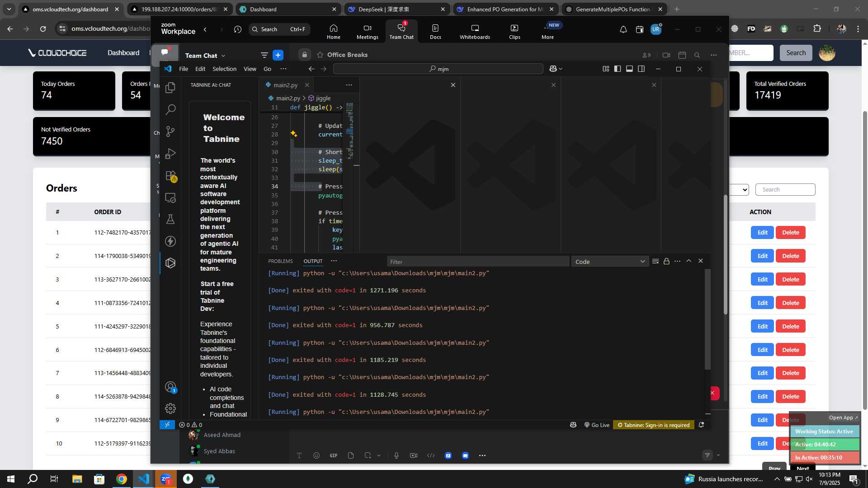Viewport: 868px width, 488px height.
Task: Open more VS Code menu items ellipsis
Action: pos(283,69)
